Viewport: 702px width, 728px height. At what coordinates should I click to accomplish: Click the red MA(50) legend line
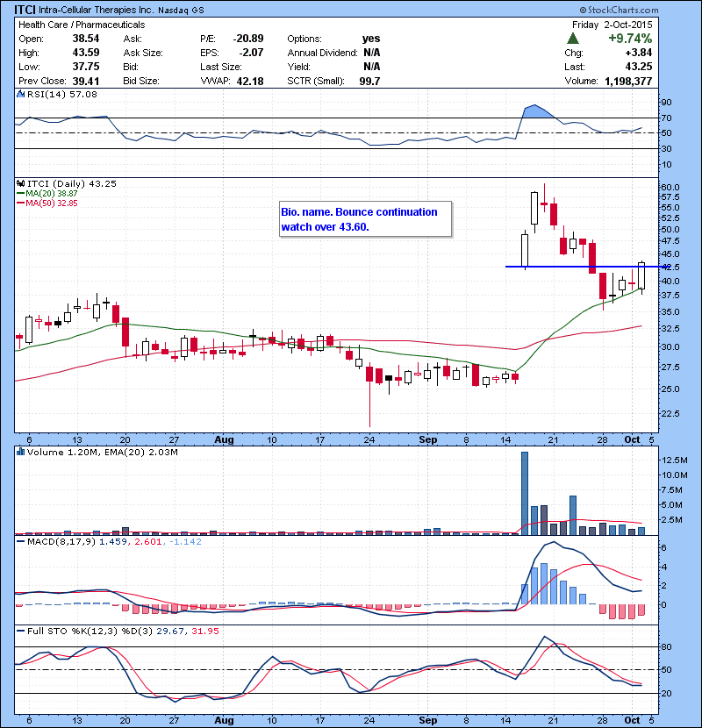click(x=21, y=203)
